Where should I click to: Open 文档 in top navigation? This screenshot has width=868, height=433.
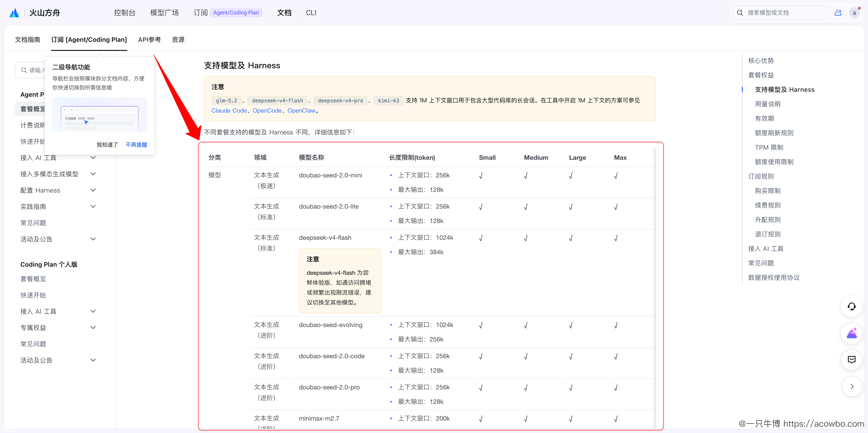tap(284, 13)
